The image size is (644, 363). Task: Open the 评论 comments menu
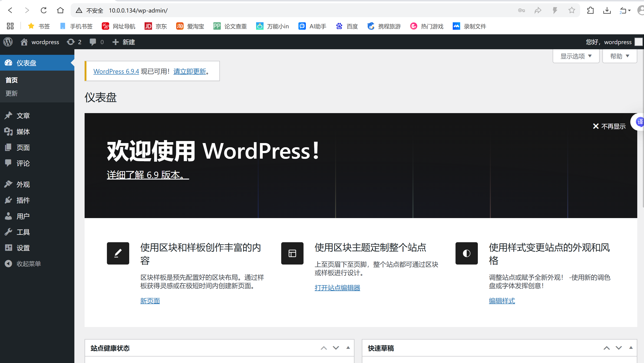click(37, 163)
